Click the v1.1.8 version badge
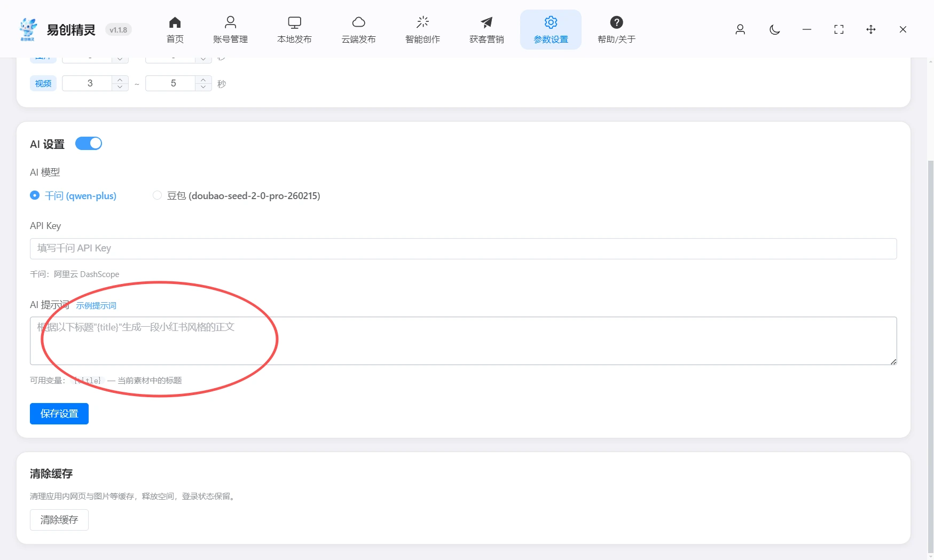 click(x=118, y=30)
